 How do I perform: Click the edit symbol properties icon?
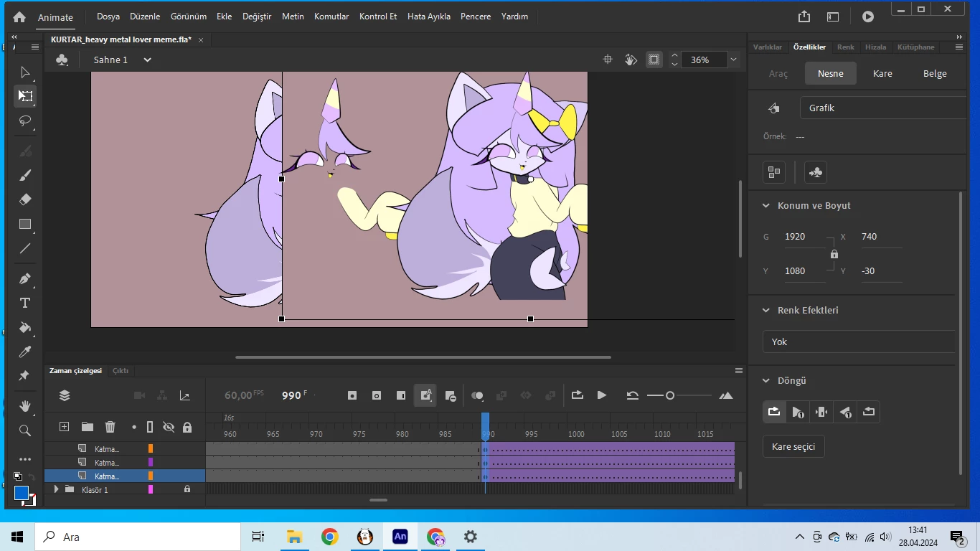coord(815,172)
